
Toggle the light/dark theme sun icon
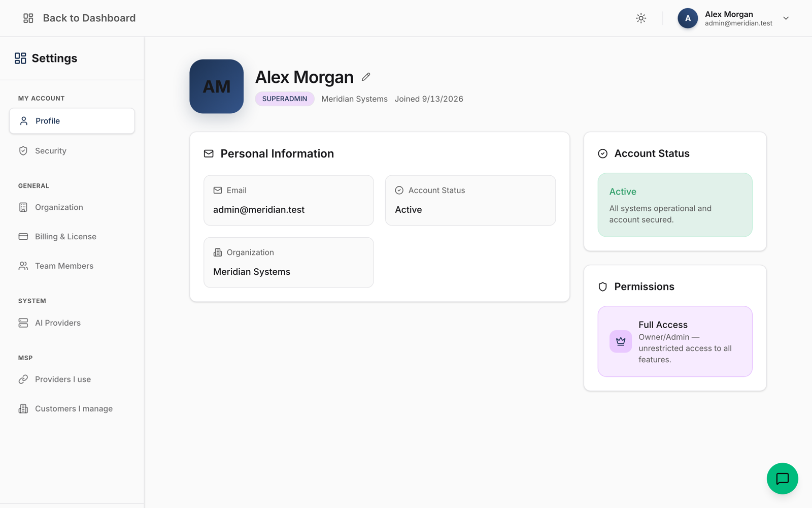(641, 18)
